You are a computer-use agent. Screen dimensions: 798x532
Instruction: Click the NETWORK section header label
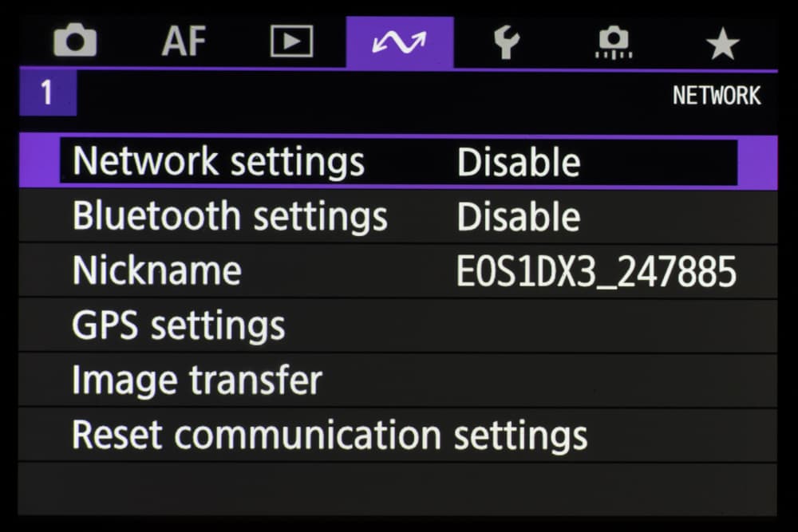coord(716,96)
